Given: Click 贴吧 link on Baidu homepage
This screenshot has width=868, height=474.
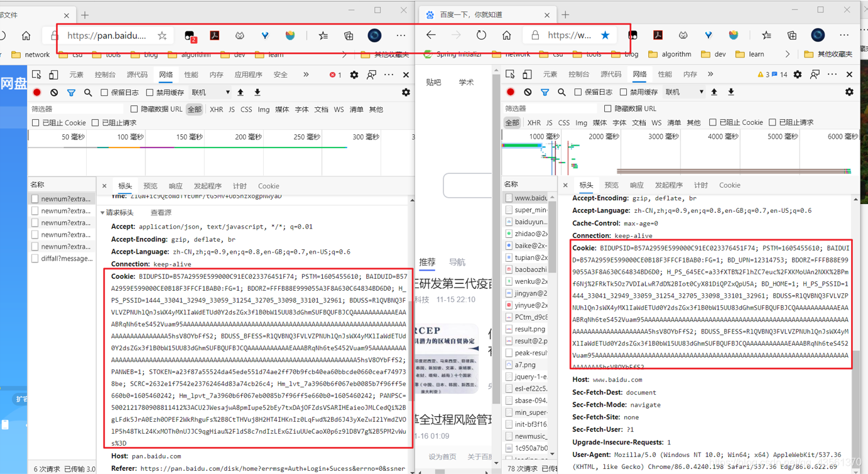Looking at the screenshot, I should tap(433, 82).
